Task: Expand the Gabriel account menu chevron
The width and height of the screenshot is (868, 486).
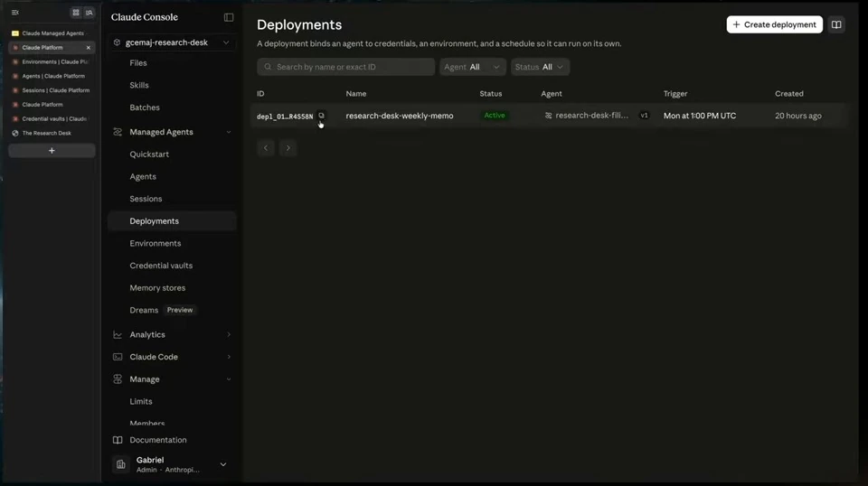Action: click(223, 464)
